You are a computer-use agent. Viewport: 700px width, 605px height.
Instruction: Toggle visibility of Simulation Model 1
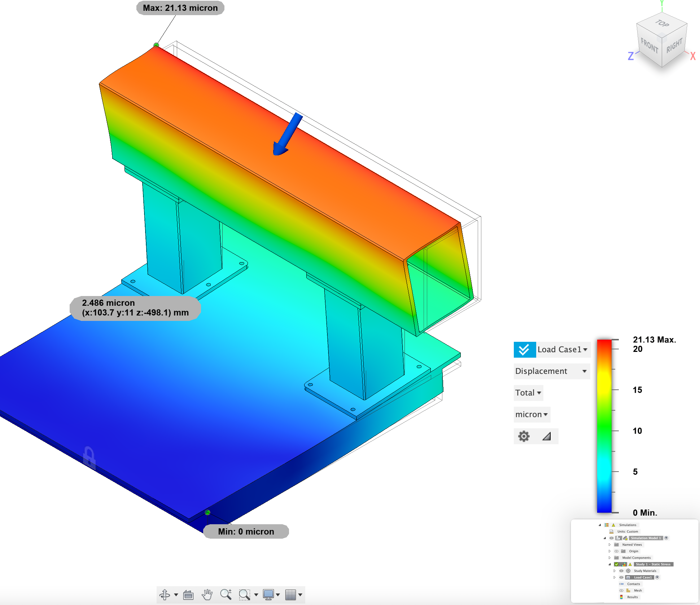(x=612, y=538)
